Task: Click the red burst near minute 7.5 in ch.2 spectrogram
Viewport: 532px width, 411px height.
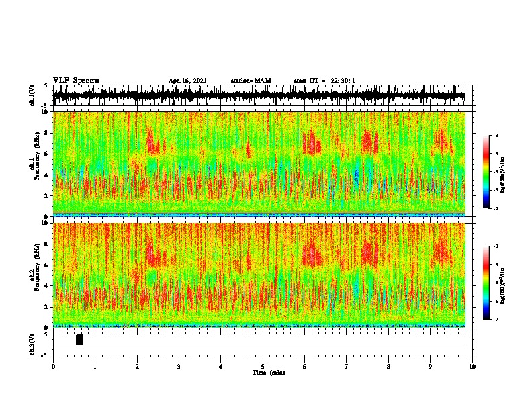Action: coord(369,255)
